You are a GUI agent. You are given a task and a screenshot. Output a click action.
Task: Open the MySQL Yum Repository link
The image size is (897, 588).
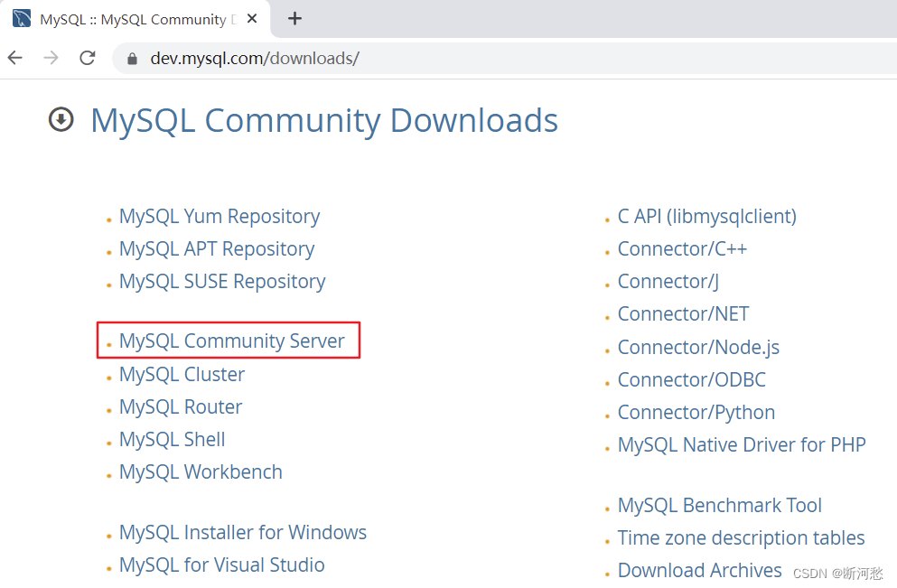[x=219, y=216]
